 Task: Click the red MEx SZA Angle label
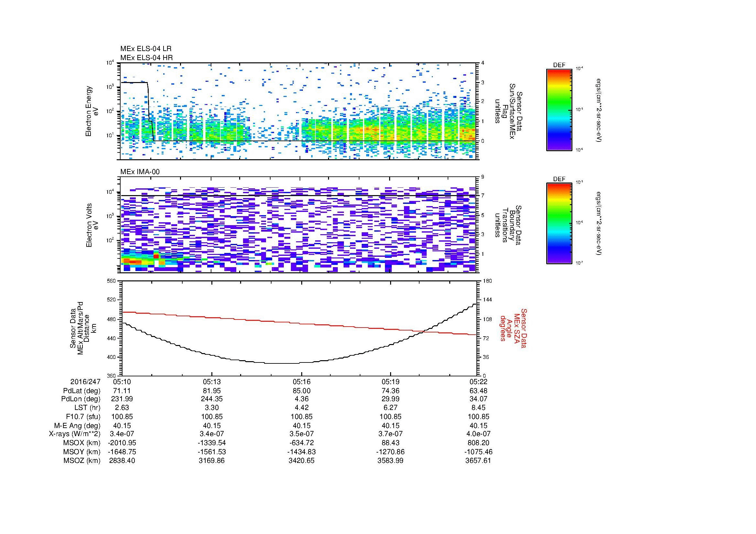pos(514,328)
